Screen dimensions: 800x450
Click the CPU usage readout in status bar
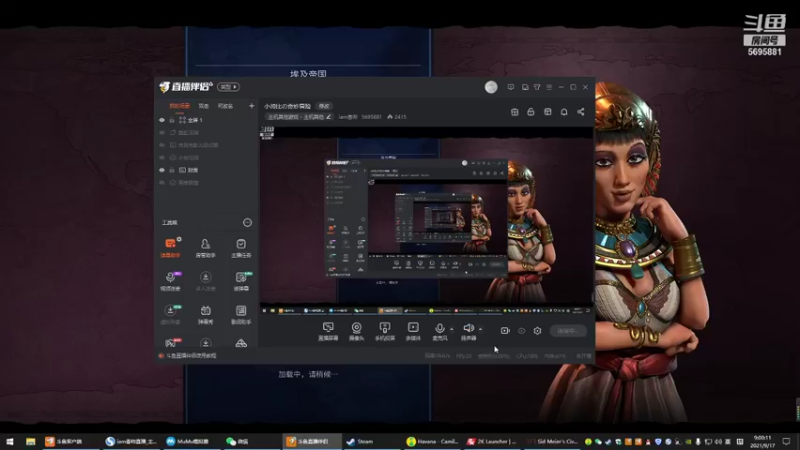tap(527, 356)
